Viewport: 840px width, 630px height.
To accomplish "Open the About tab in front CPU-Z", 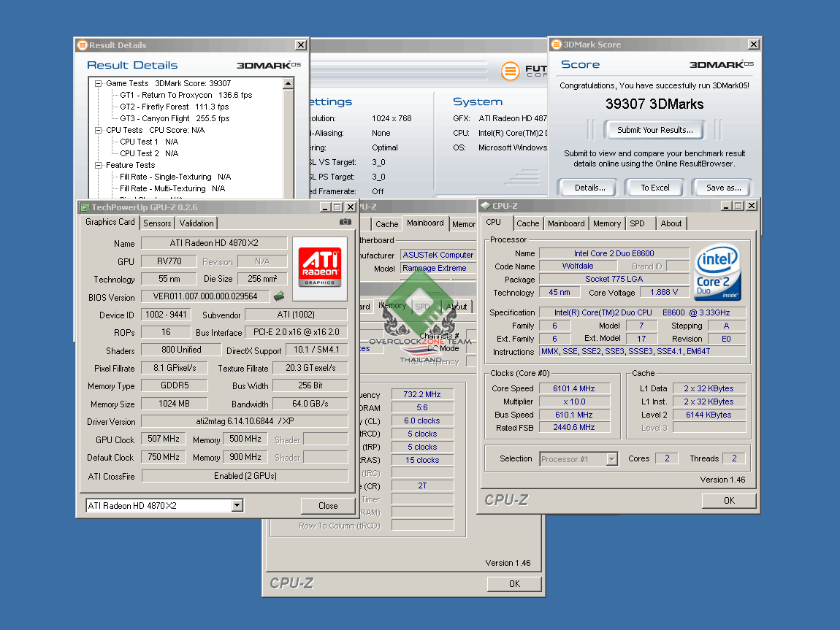I will click(x=671, y=223).
